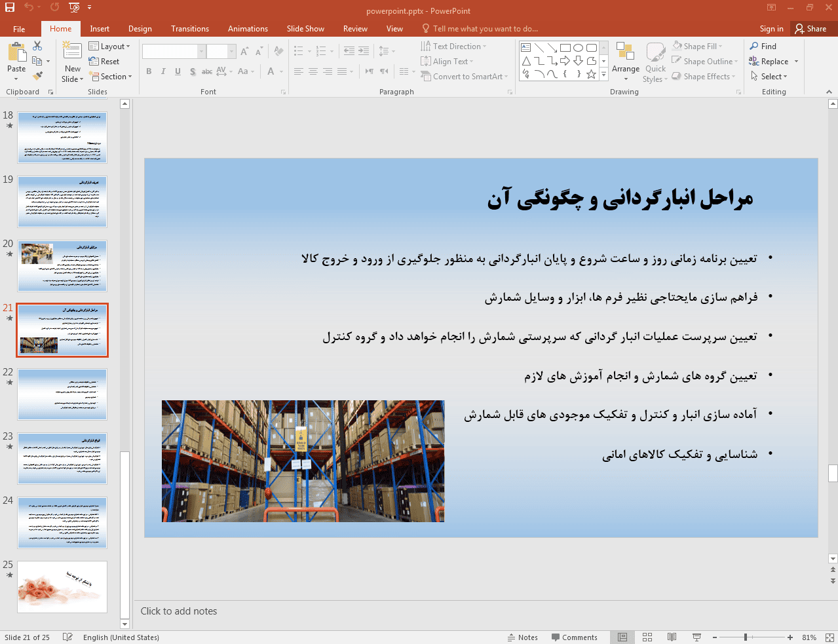Select the star shape in gallery
The image size is (838, 644).
591,74
